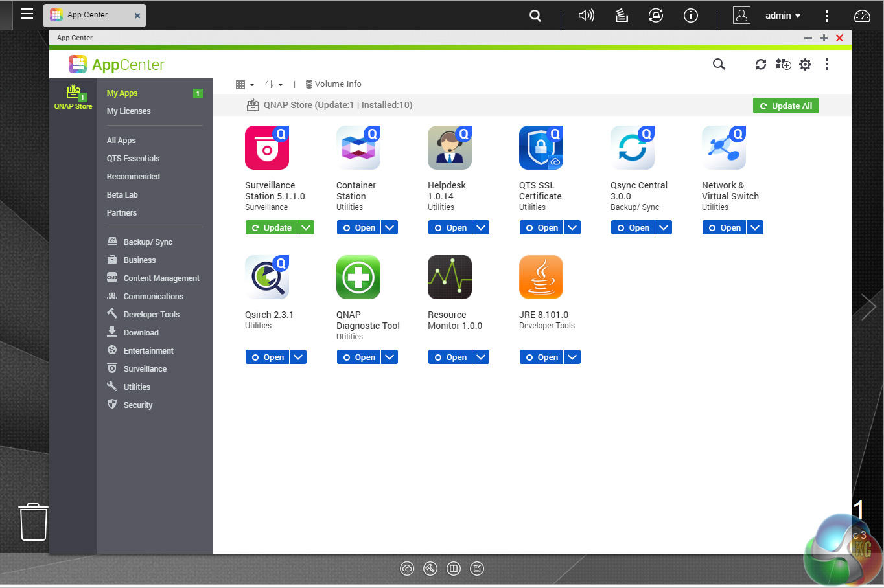Viewport: 884px width, 588px height.
Task: Expand Container Station options arrow
Action: click(x=390, y=228)
